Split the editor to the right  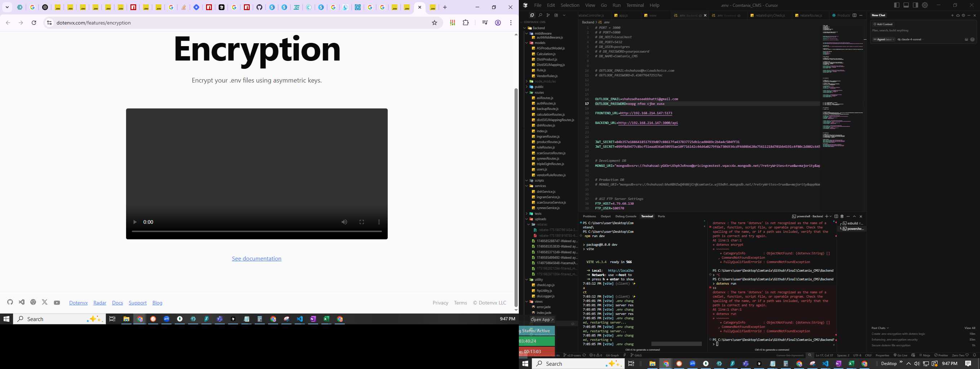coord(855,15)
